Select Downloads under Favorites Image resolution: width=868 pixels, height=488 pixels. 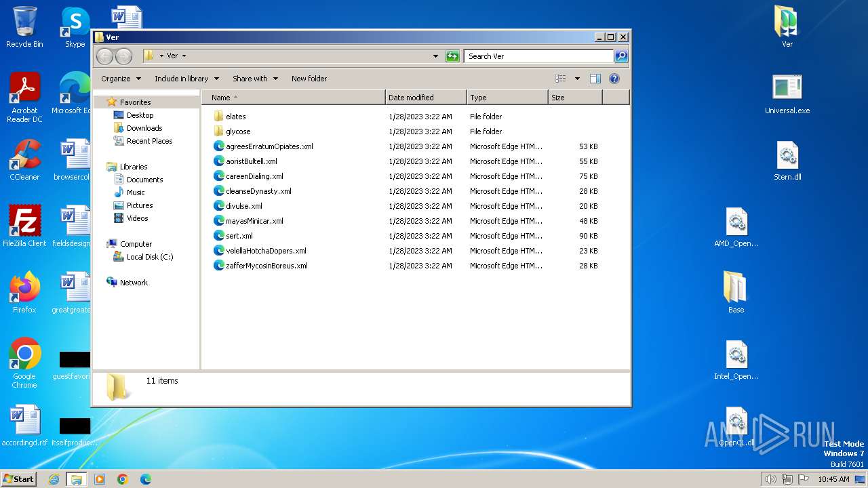click(144, 128)
